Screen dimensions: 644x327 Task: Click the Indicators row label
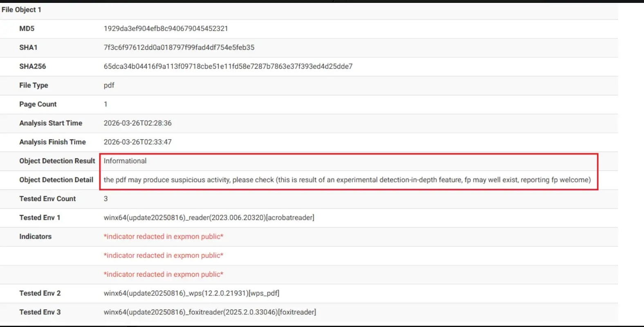[35, 237]
